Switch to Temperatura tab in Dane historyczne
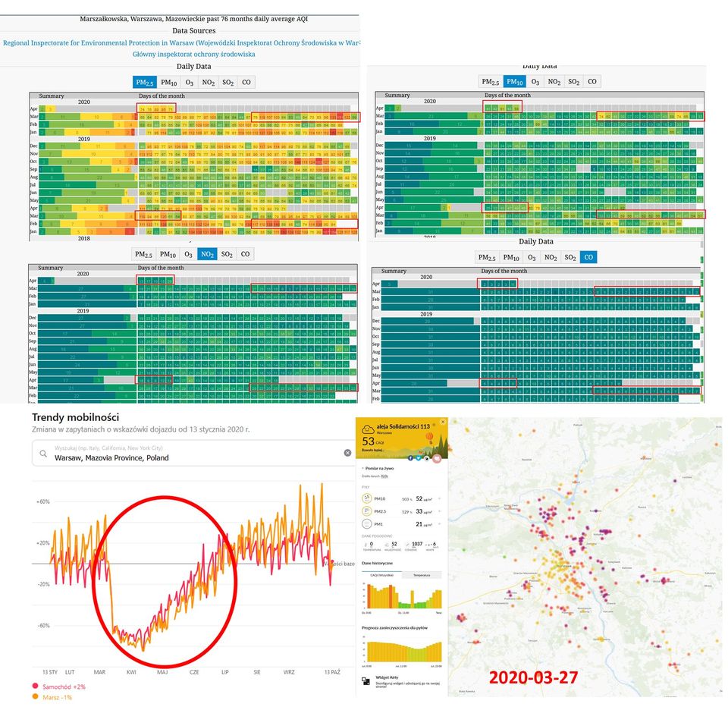 pos(423,575)
